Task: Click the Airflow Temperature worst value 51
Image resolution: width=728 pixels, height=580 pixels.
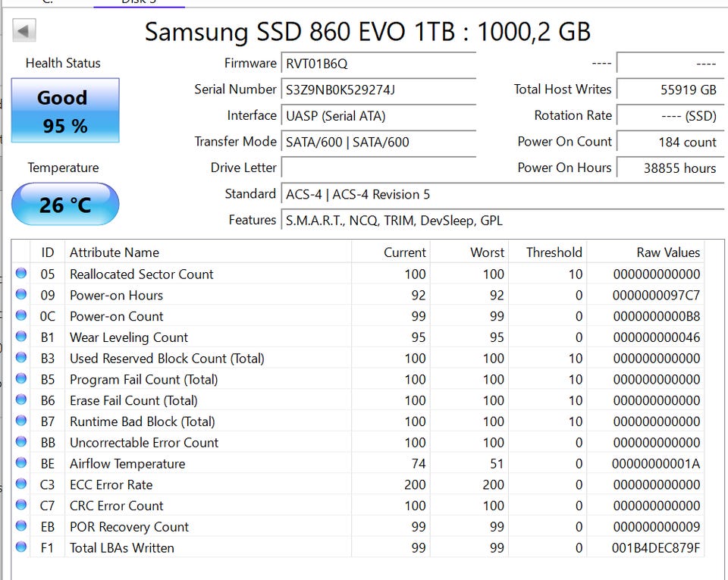Action: click(496, 463)
